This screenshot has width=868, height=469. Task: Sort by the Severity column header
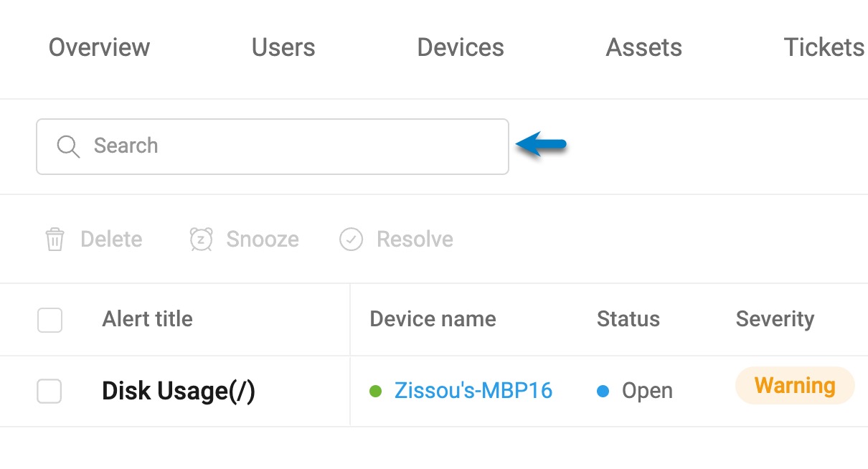(x=775, y=319)
